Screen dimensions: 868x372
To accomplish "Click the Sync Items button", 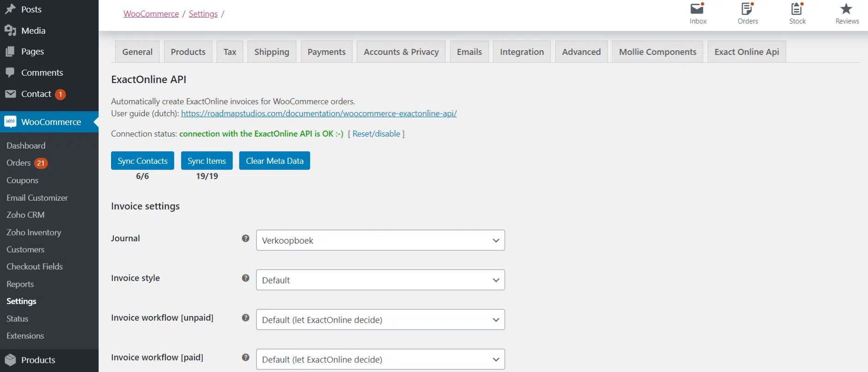I will pyautogui.click(x=207, y=161).
